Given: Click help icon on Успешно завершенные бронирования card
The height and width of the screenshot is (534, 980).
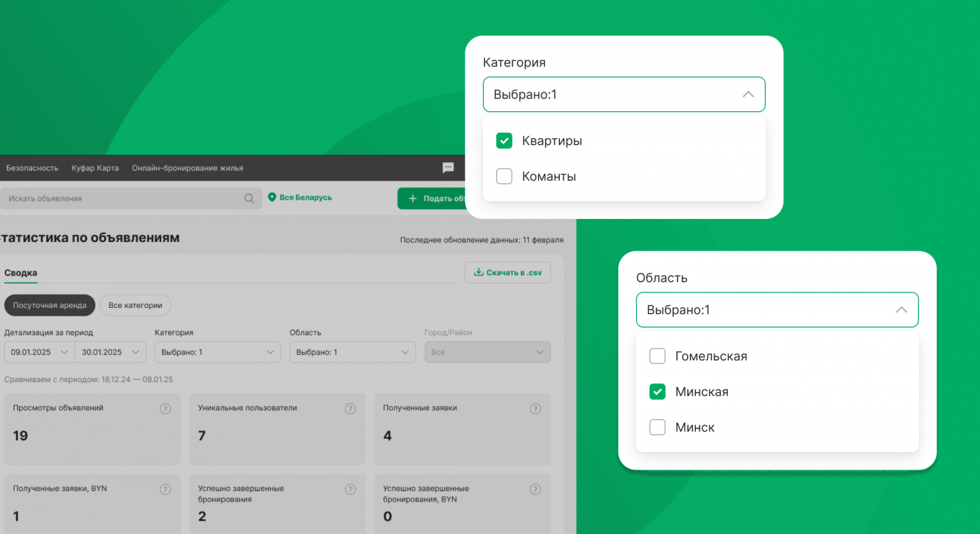Looking at the screenshot, I should (x=351, y=489).
